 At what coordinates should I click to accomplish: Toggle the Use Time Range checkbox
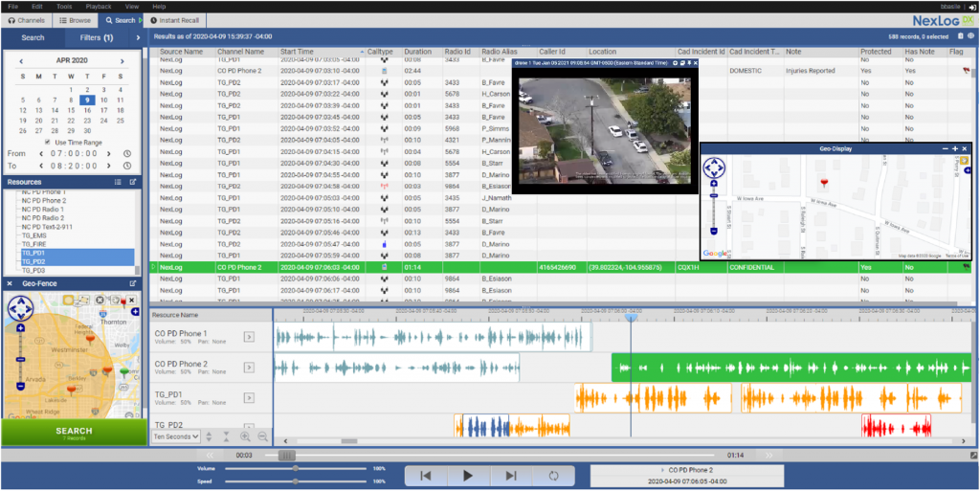pos(48,143)
